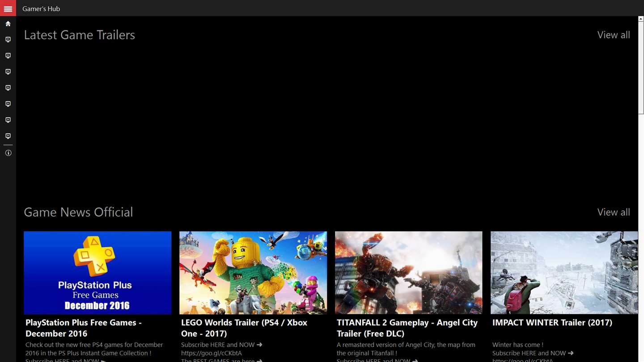Screen dimensions: 644x362
Task: Go to Home via sidebar house icon
Action: point(8,24)
